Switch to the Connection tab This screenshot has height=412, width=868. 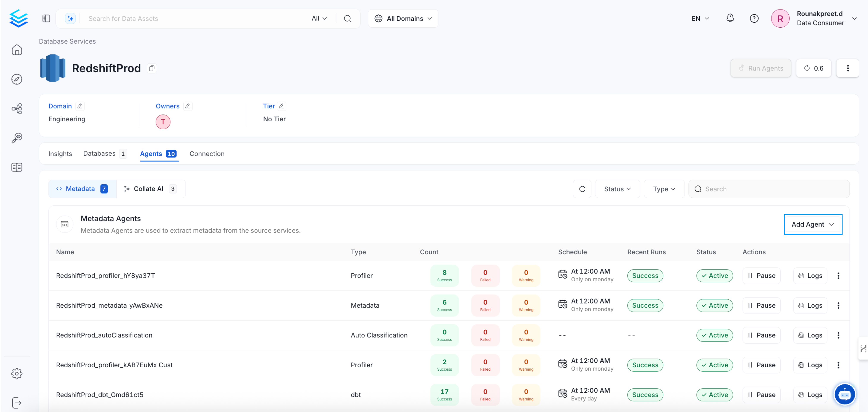pyautogui.click(x=207, y=154)
